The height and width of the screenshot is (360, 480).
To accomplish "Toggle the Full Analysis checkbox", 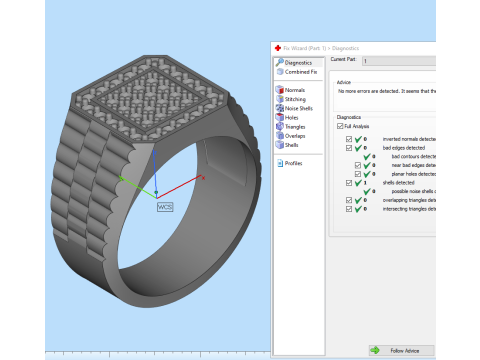I will (340, 126).
